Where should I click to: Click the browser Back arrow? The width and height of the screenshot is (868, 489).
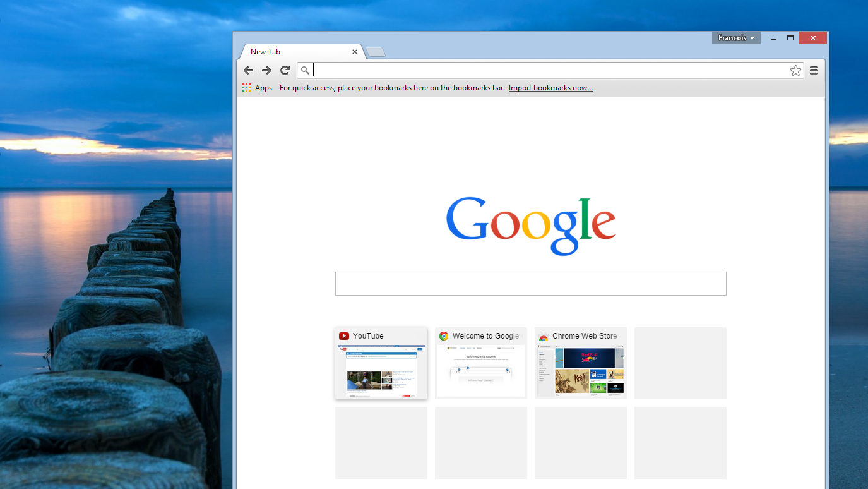(x=248, y=71)
